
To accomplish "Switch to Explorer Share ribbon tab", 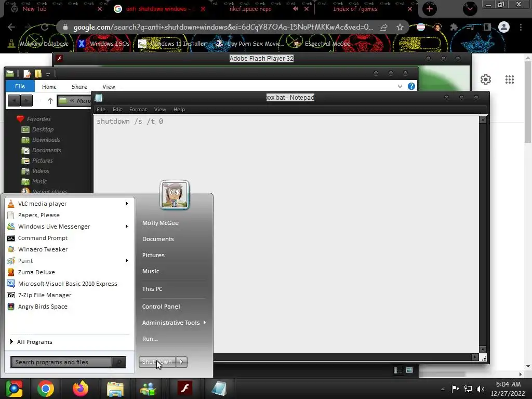I will point(79,87).
